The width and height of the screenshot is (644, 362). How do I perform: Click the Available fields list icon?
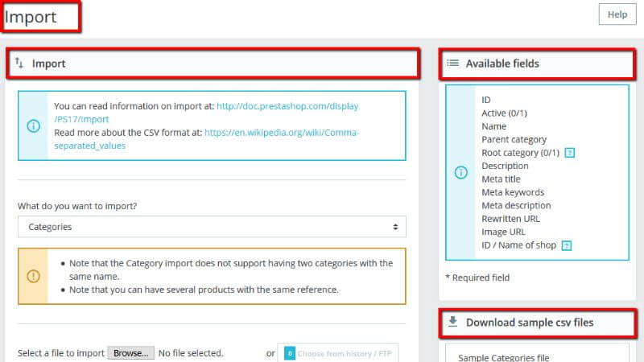pos(452,64)
